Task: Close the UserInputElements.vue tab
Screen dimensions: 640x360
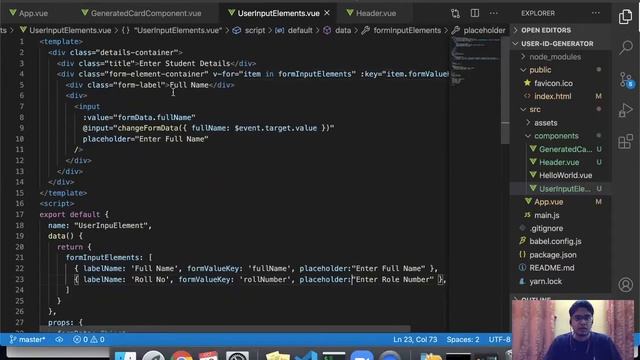Action: click(327, 13)
